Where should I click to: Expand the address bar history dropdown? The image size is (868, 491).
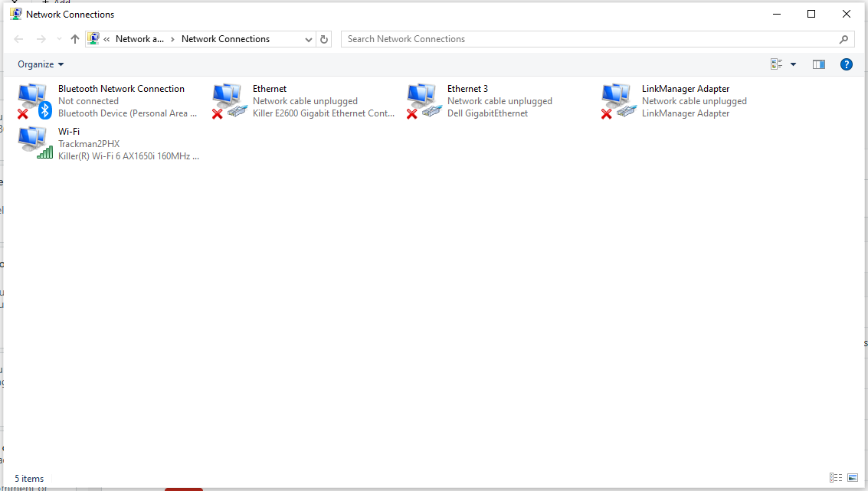click(x=308, y=38)
